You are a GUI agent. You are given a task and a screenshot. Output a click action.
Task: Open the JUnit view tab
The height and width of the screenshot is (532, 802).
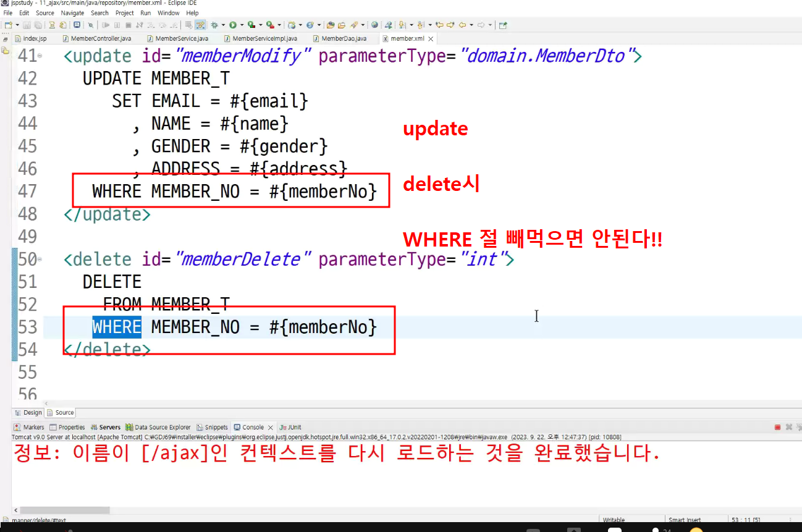pyautogui.click(x=290, y=427)
